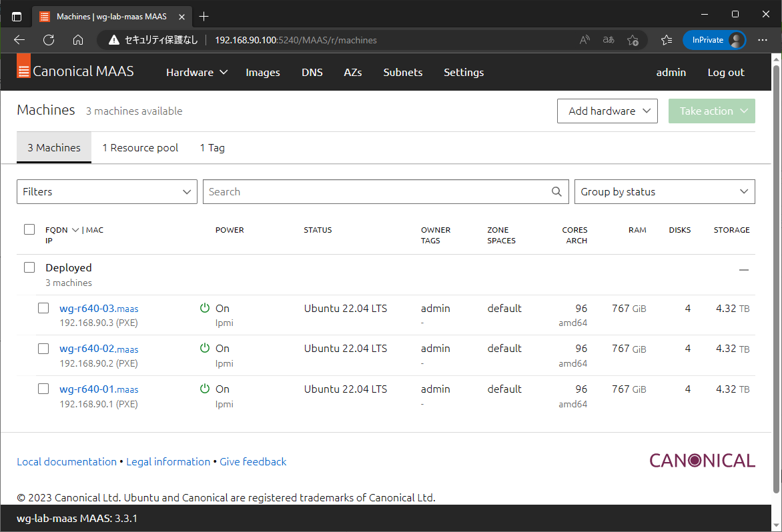The width and height of the screenshot is (782, 532).
Task: Open the favorites list icon
Action: point(667,40)
